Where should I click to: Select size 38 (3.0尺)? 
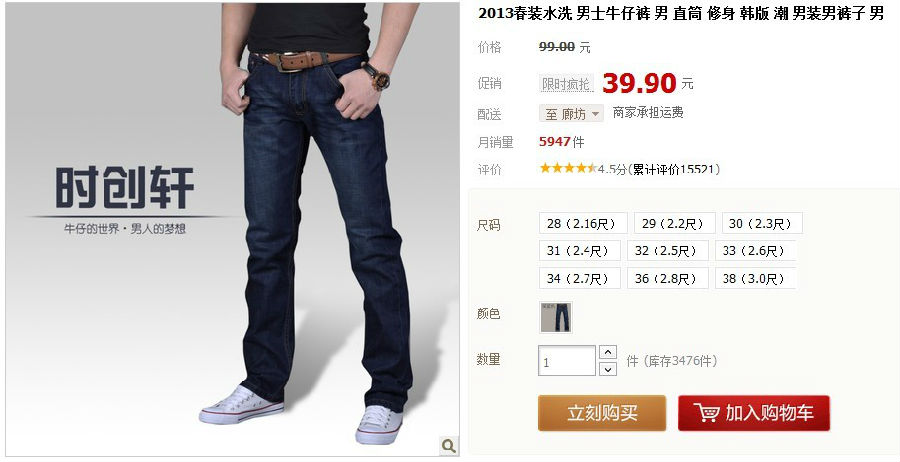pos(755,278)
